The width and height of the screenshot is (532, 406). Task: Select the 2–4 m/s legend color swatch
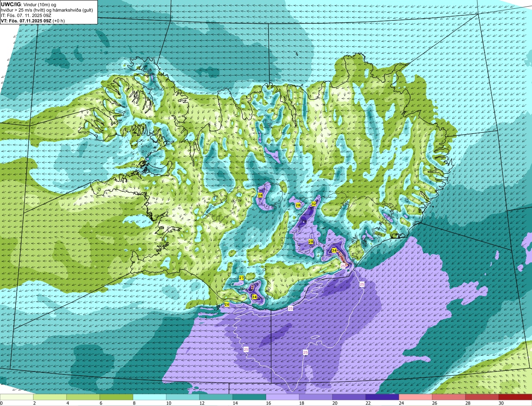pyautogui.click(x=50, y=397)
